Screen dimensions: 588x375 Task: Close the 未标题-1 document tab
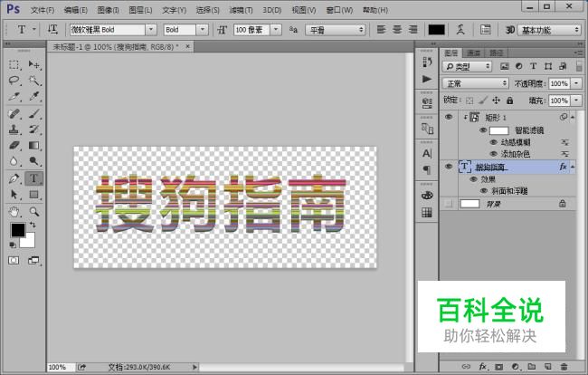tap(187, 46)
